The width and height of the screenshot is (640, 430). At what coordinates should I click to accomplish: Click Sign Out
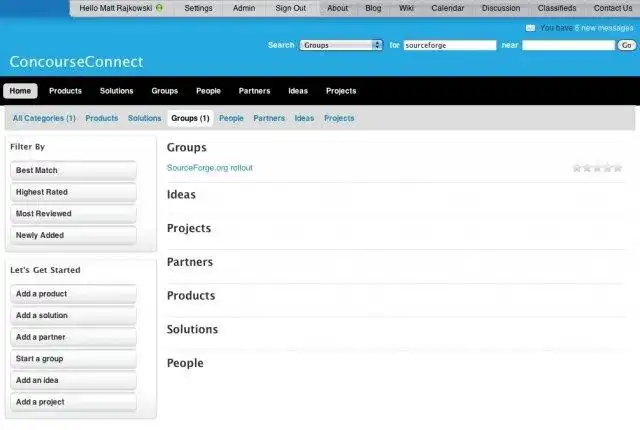[291, 8]
